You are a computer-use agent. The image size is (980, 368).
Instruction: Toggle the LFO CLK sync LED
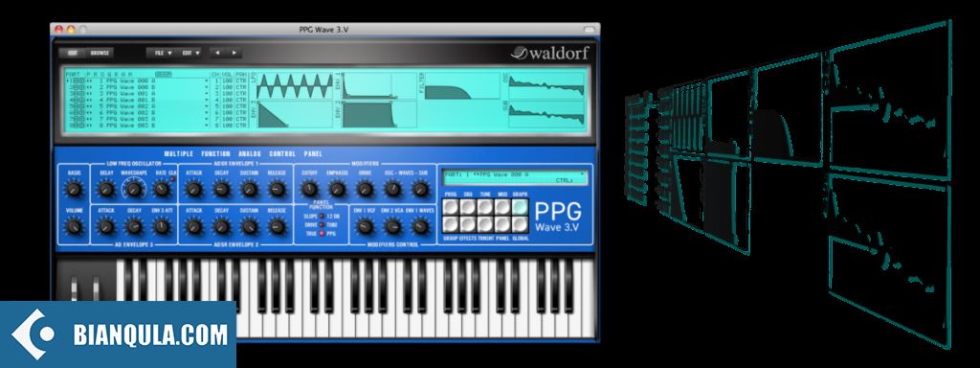pyautogui.click(x=173, y=179)
